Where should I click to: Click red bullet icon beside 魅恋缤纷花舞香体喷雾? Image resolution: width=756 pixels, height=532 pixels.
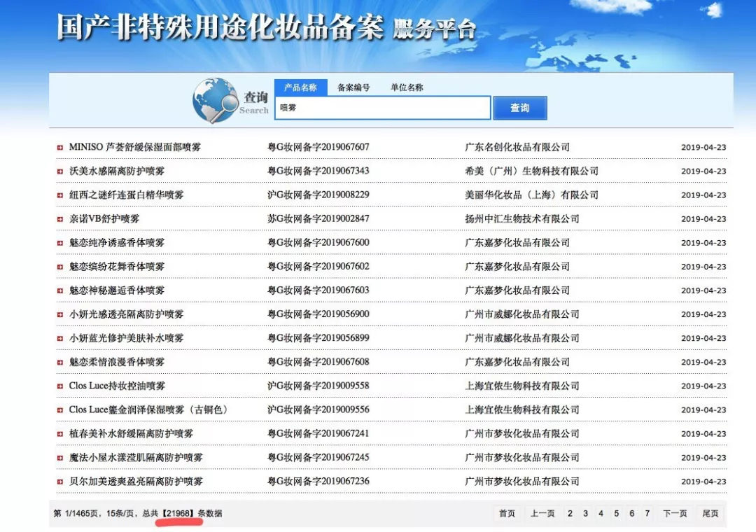tap(59, 267)
